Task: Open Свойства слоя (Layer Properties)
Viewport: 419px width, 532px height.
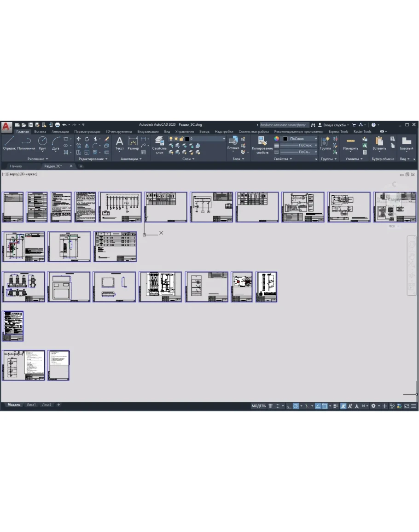Action: point(159,145)
